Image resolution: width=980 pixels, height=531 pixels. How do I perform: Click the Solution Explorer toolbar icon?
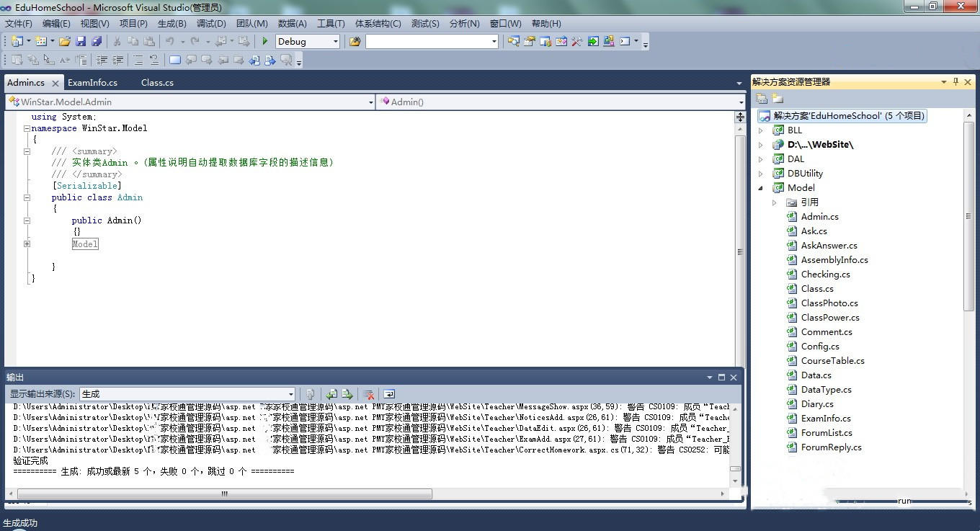(514, 42)
